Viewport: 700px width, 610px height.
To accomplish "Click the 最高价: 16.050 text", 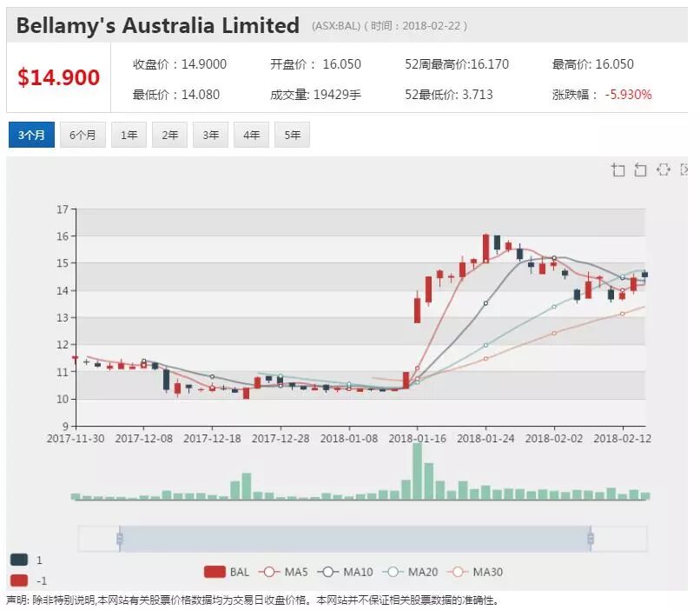I will (593, 64).
